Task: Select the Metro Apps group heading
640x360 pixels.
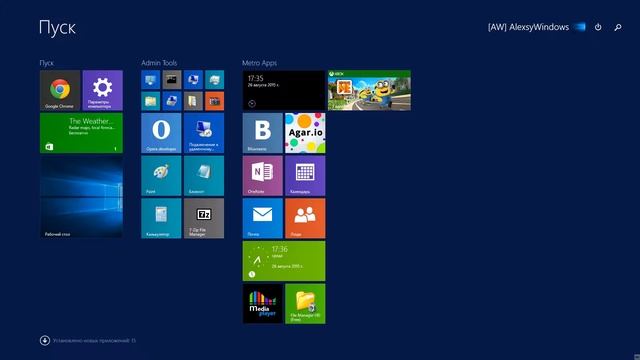Action: point(260,63)
